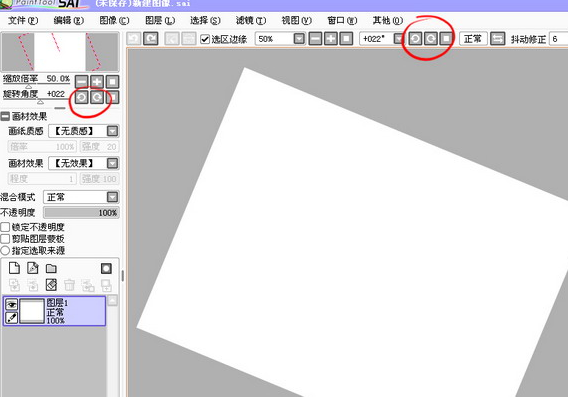Reset zoom with the top toolbar square button
Screen dimensions: 568x397
click(346, 38)
